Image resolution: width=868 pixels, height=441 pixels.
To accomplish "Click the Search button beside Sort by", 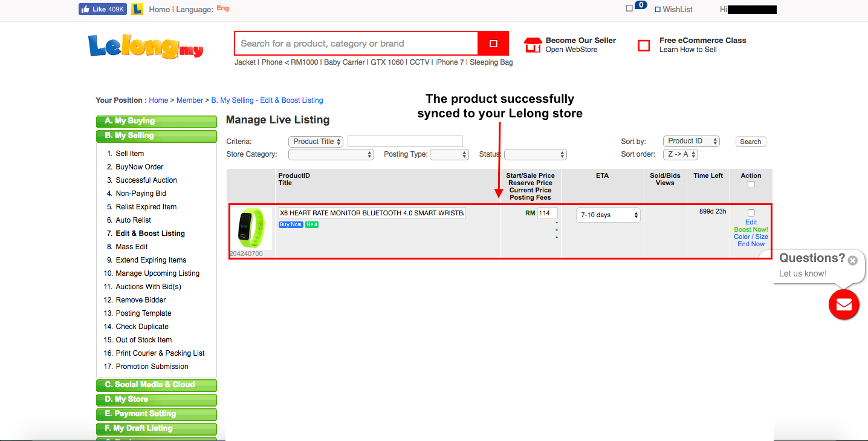I will (x=751, y=142).
